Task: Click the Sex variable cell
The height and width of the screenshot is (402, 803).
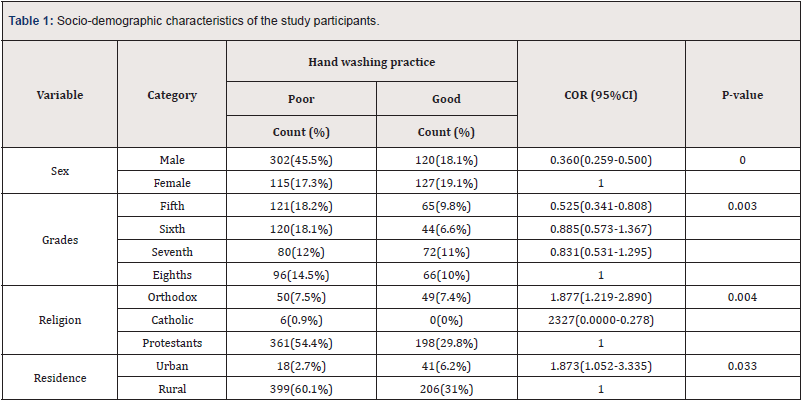Action: click(x=60, y=171)
